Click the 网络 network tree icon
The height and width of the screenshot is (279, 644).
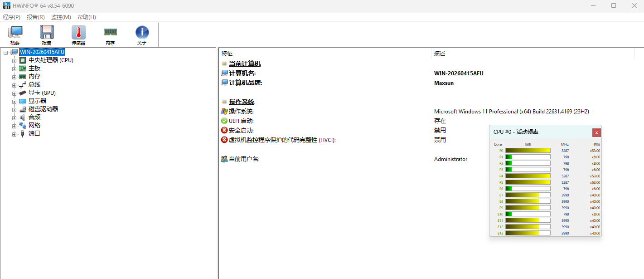tap(23, 125)
